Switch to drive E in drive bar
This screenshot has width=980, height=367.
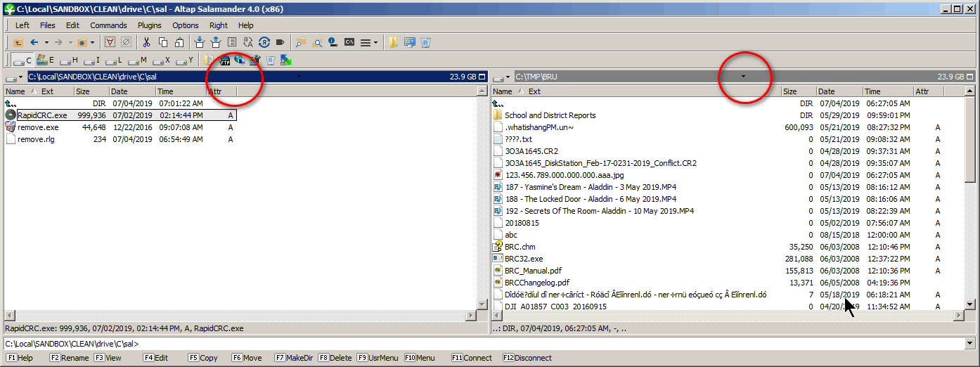[46, 60]
